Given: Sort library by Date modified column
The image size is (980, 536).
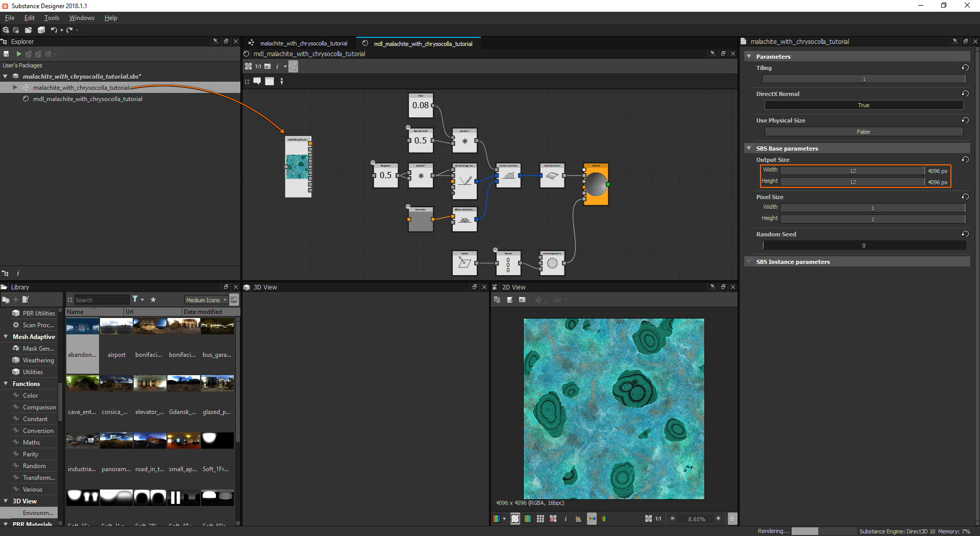Looking at the screenshot, I should point(210,312).
